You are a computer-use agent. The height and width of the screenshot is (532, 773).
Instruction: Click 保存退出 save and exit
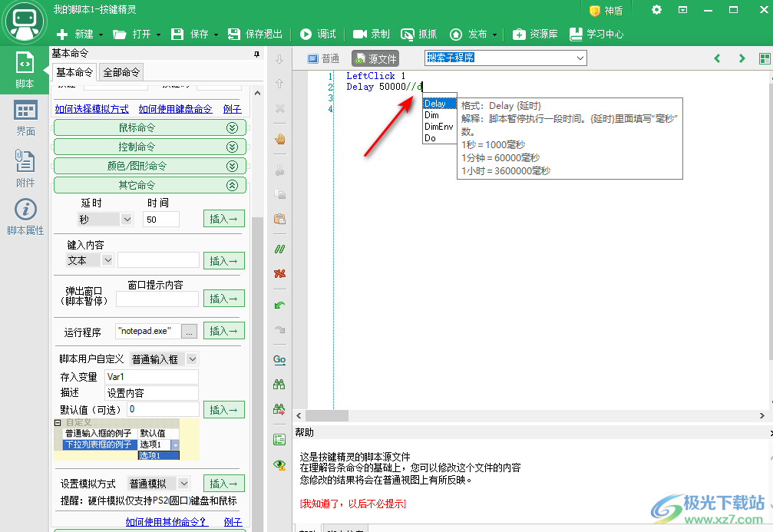tap(255, 34)
